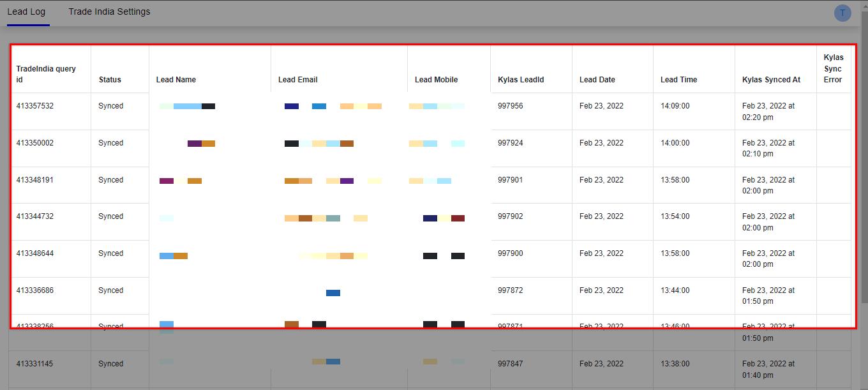Image resolution: width=868 pixels, height=390 pixels.
Task: Select query id 413331145
Action: click(x=35, y=364)
